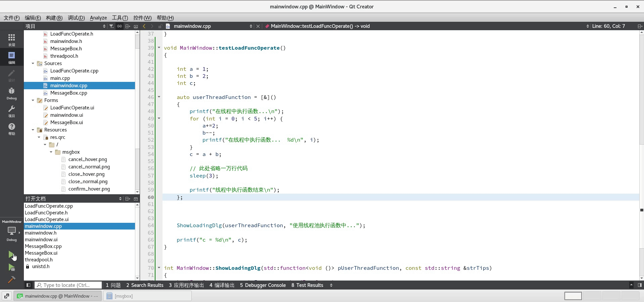Show the 2 Search Results pane

[x=145, y=285]
